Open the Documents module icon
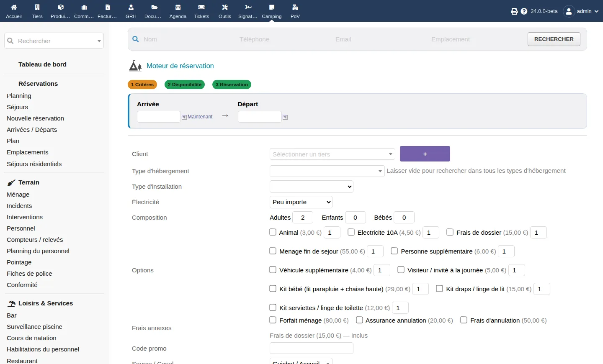Viewport: 603px width, 364px height. 155,7
